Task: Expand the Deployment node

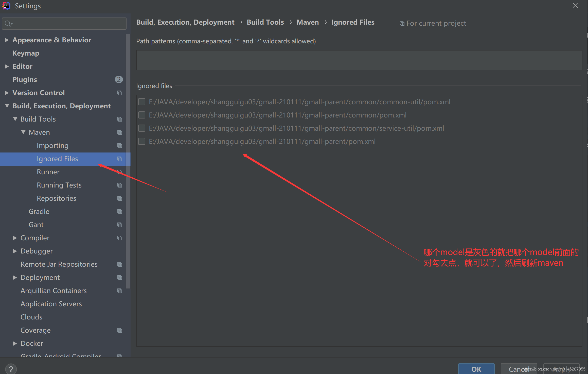Action: (15, 277)
